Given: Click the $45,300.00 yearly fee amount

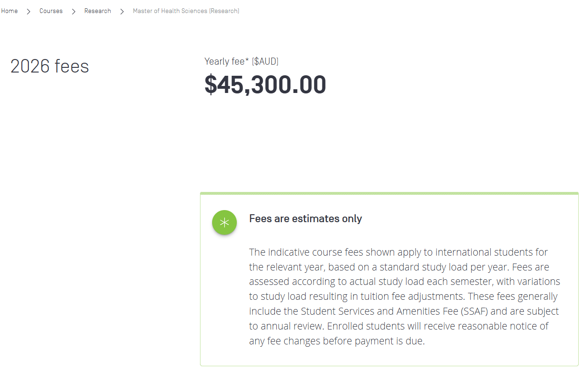Looking at the screenshot, I should (265, 85).
